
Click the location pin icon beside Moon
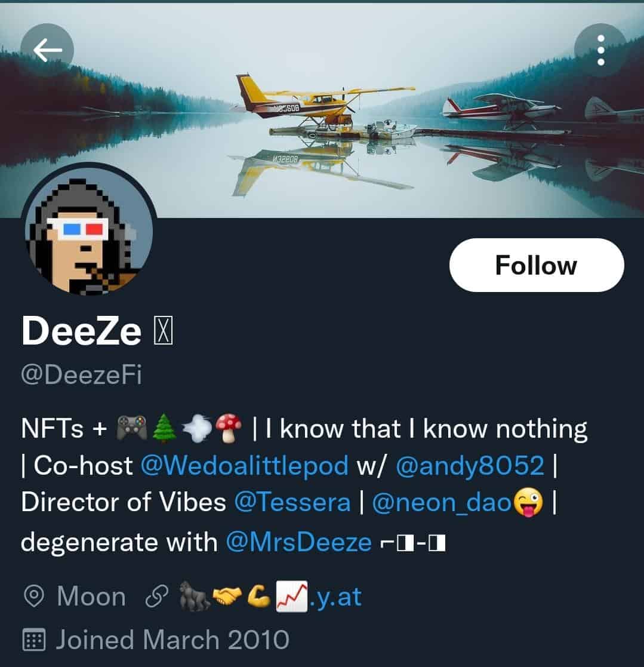[x=35, y=595]
